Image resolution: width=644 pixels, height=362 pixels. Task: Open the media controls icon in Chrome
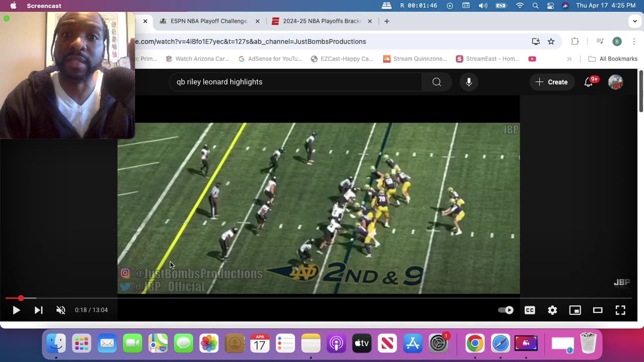(x=600, y=42)
